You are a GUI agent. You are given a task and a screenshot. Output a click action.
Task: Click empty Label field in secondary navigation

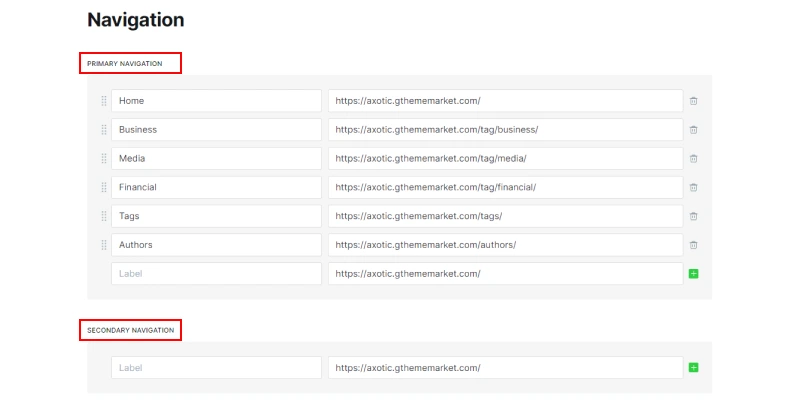pos(216,367)
